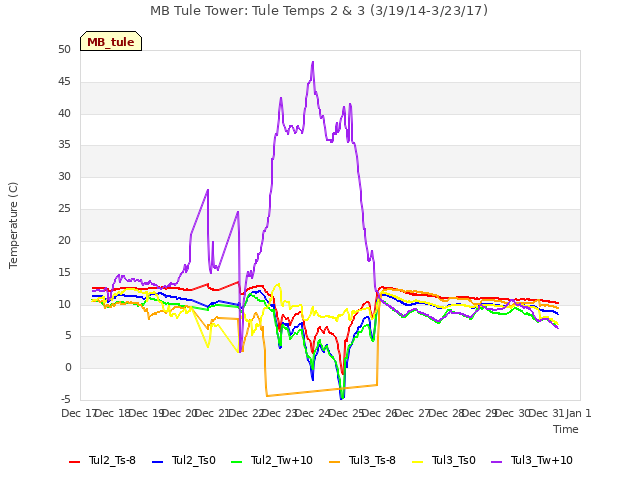Toggle the Tul3_Tw+10 legend entry

pyautogui.click(x=532, y=460)
